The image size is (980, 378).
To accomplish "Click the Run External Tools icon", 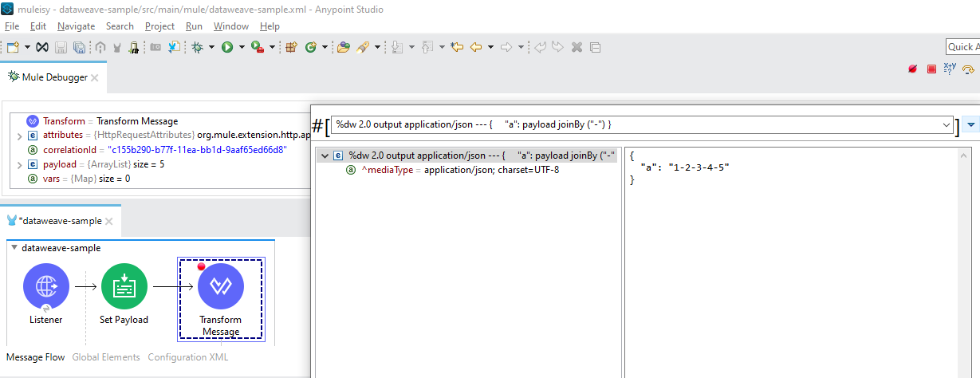I will (258, 48).
